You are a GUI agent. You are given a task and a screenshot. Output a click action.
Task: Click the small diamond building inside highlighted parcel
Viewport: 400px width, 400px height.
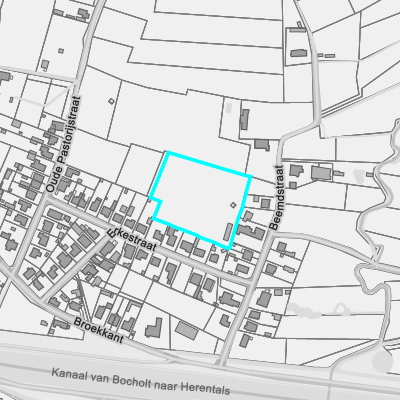[x=233, y=205]
